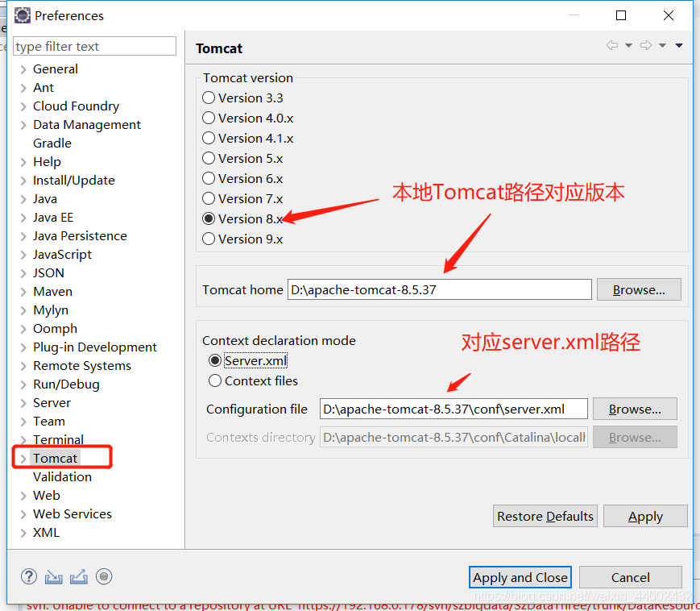Click the Apply and Close button

520,577
